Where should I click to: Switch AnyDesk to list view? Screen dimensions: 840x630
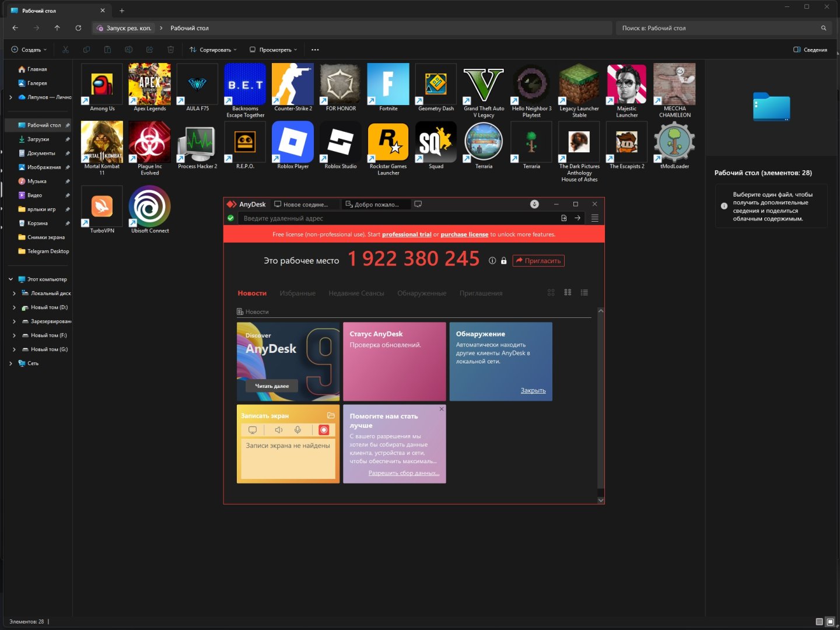point(584,292)
